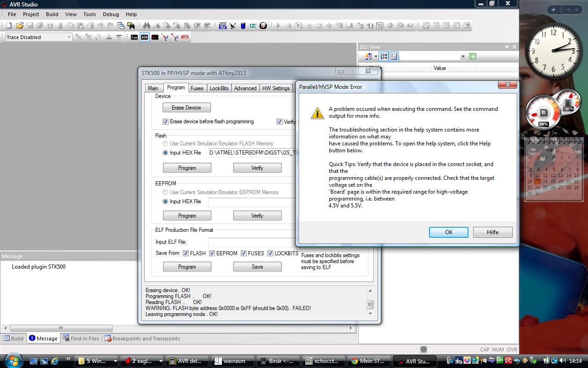
Task: Click the blue battery toolbar icon
Action: (x=243, y=26)
